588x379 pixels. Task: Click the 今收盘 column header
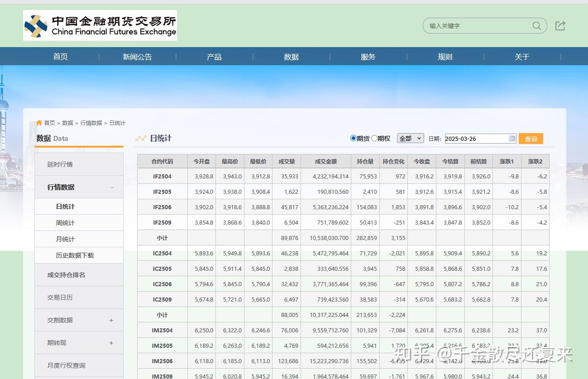pos(422,161)
